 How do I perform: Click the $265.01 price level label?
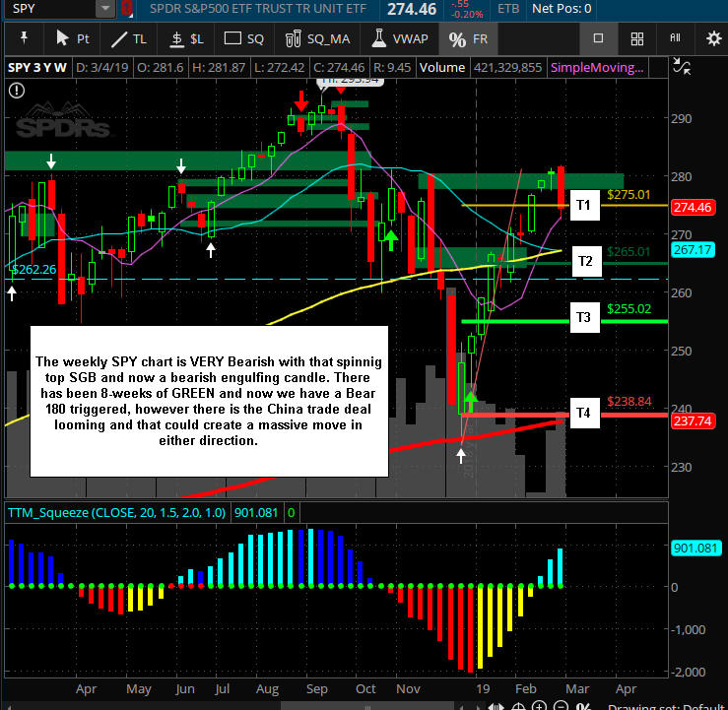tap(629, 252)
